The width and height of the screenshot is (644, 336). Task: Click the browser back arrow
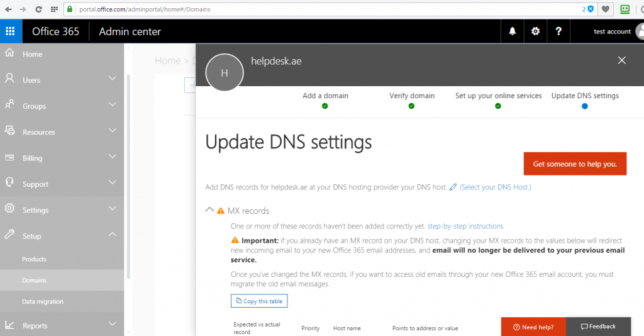click(x=8, y=9)
